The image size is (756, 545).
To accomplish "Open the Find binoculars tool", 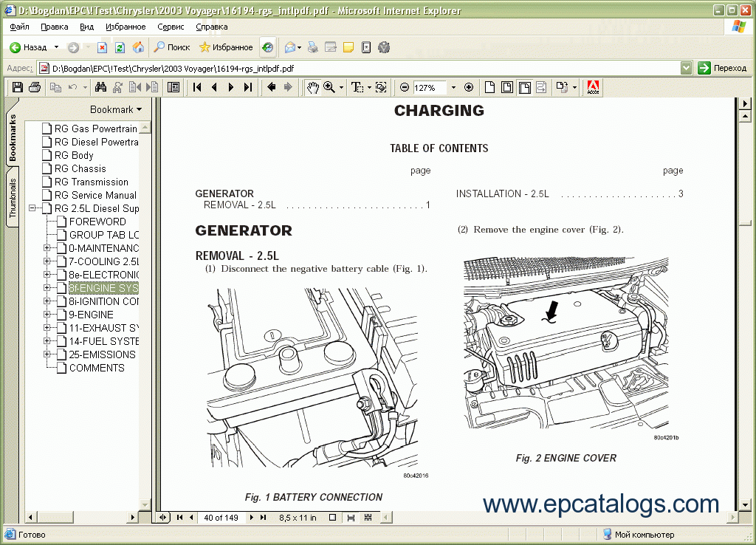I will coord(100,87).
